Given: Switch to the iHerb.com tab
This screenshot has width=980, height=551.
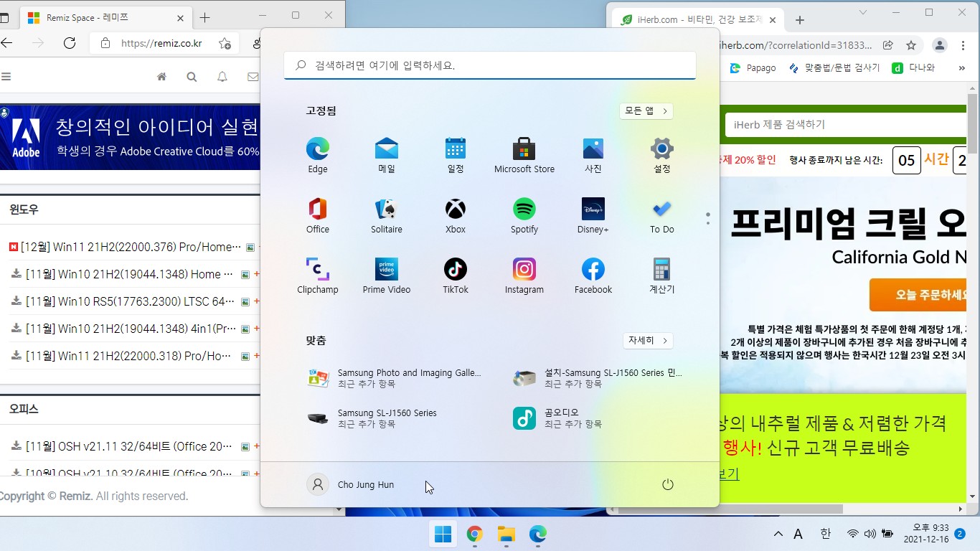Looking at the screenshot, I should coord(699,19).
